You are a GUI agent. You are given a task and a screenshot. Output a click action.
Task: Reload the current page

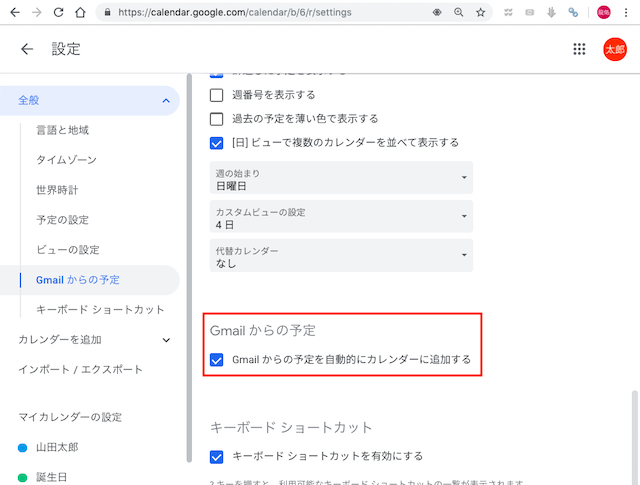coord(58,12)
